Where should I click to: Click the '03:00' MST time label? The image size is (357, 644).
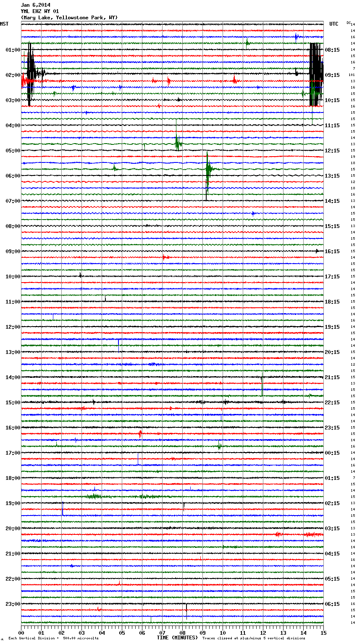coord(13,100)
